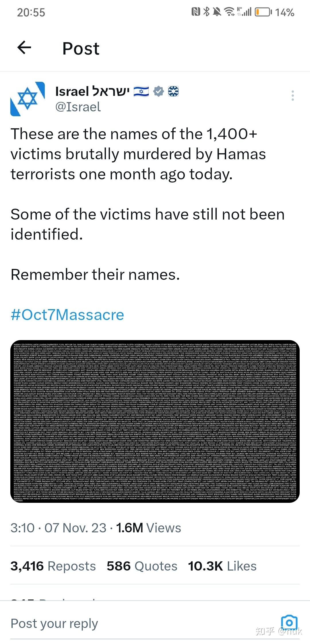Tap the affiliation badge next to the checkmark
The image size is (310, 644).
click(173, 91)
